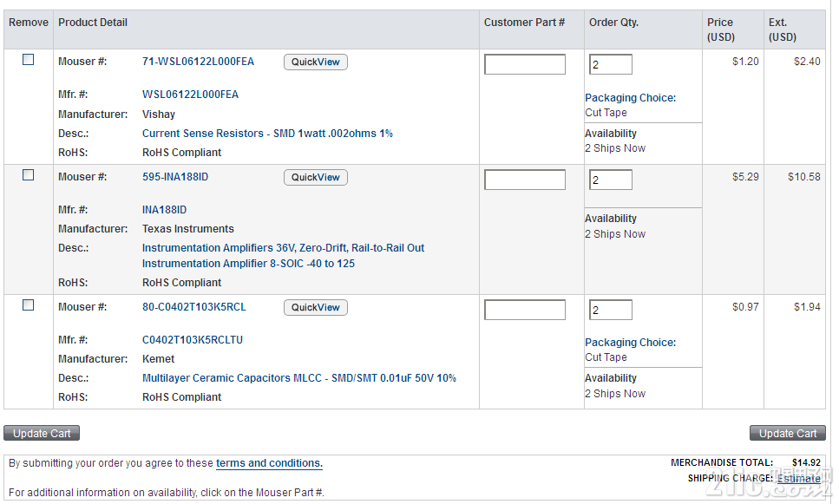Open QuickView for 80-C0402T103K5RCL
839x504 pixels.
coord(315,308)
